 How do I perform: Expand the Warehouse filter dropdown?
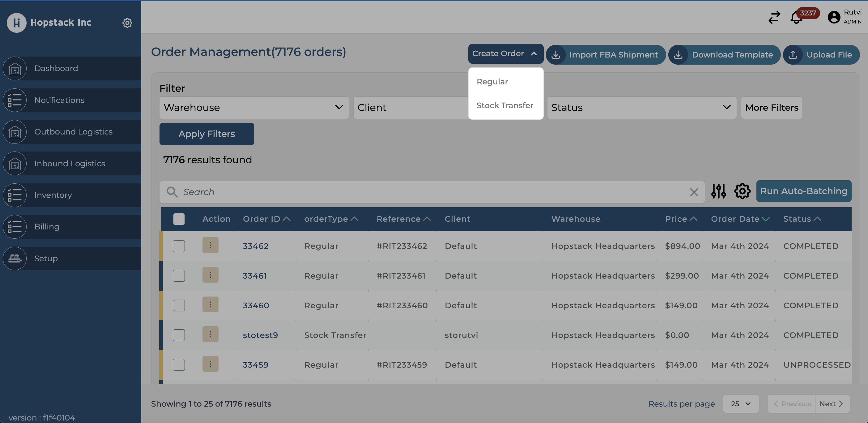click(254, 108)
